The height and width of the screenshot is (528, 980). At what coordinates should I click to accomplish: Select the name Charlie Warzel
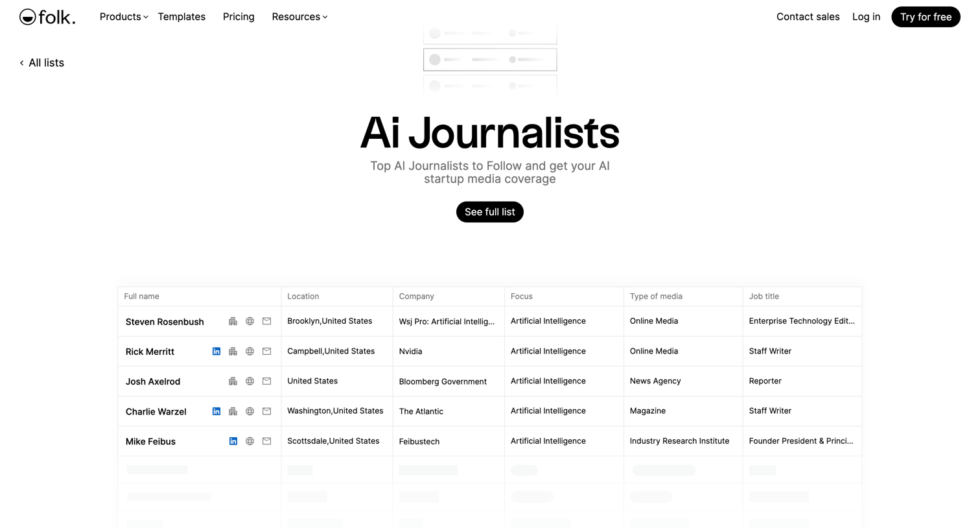coord(156,411)
